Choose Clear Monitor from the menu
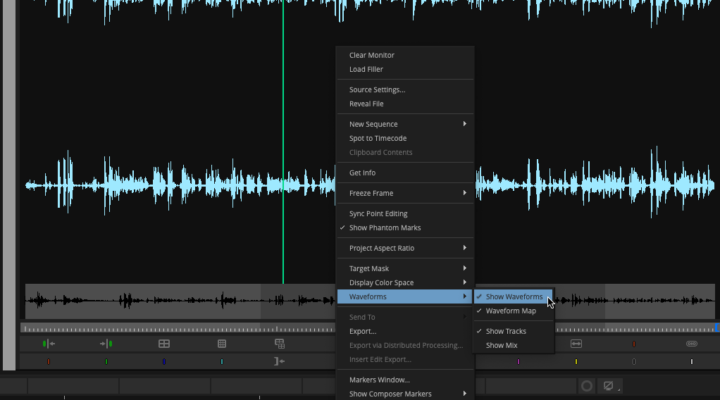Image resolution: width=720 pixels, height=400 pixels. 405,55
